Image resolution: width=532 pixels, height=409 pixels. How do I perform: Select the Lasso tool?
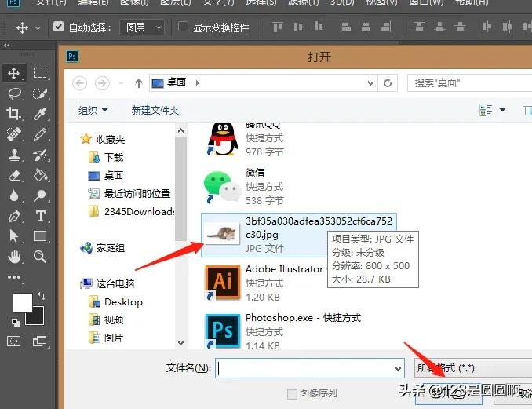tap(14, 93)
